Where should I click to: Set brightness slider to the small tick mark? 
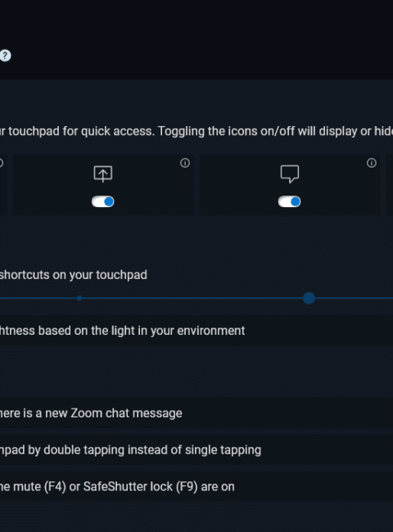coord(79,298)
